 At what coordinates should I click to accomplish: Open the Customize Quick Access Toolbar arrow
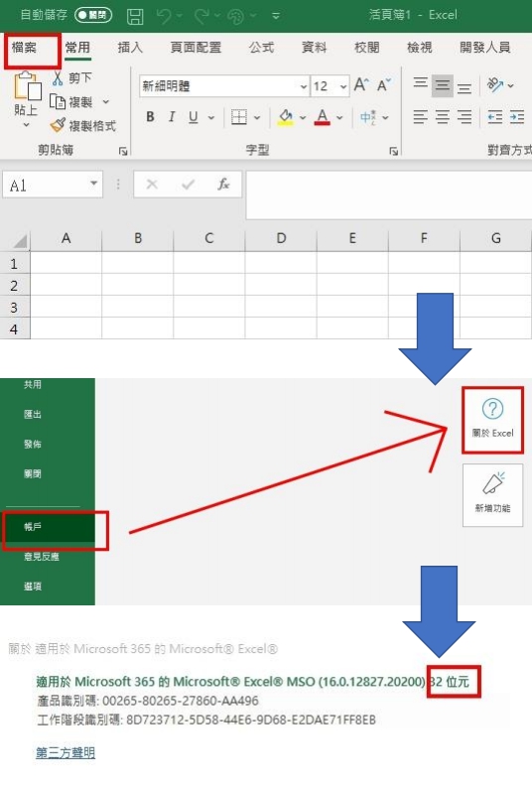coord(276,16)
